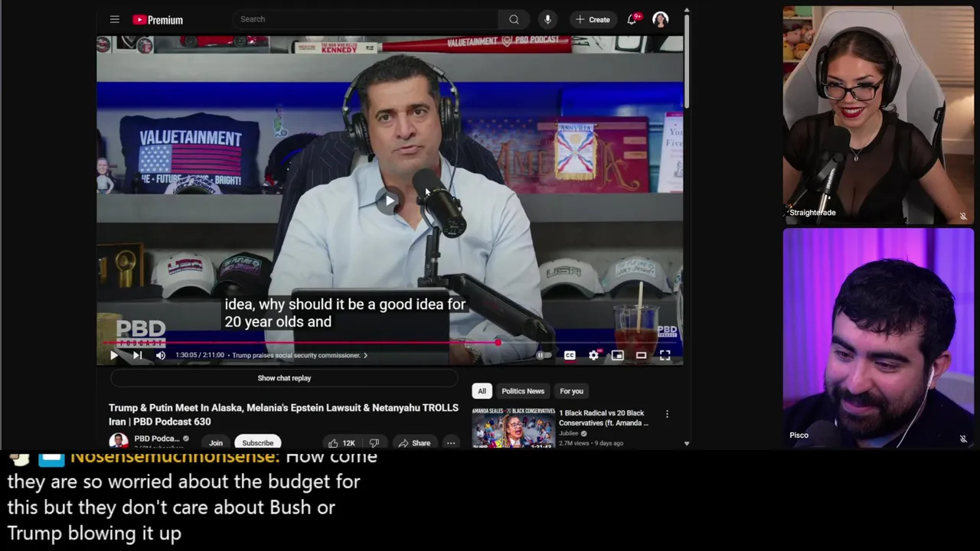Share the video
This screenshot has width=980, height=551.
click(413, 442)
